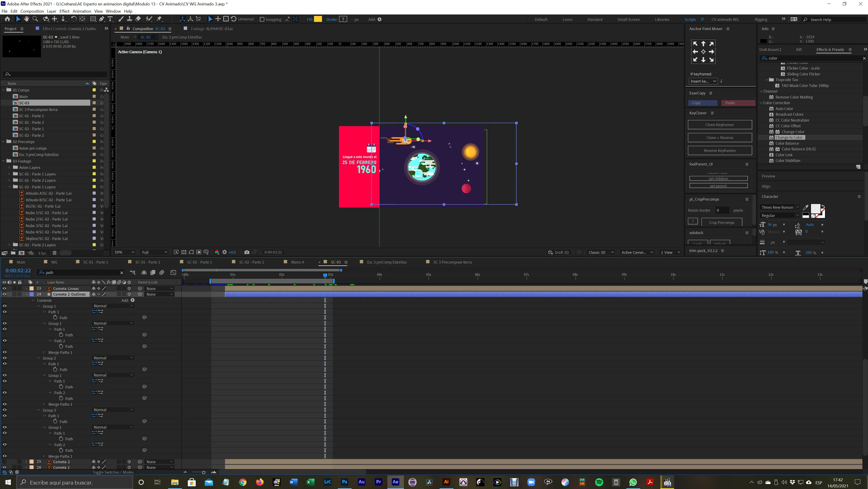The width and height of the screenshot is (868, 489).
Task: Click the up arrow in Anchor Point Mover
Action: (703, 43)
